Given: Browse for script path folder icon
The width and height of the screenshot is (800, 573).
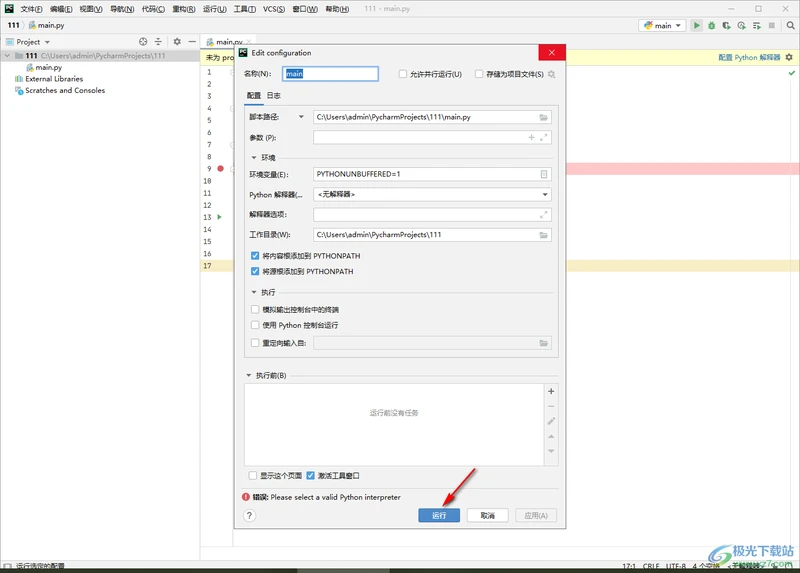Looking at the screenshot, I should pos(544,117).
